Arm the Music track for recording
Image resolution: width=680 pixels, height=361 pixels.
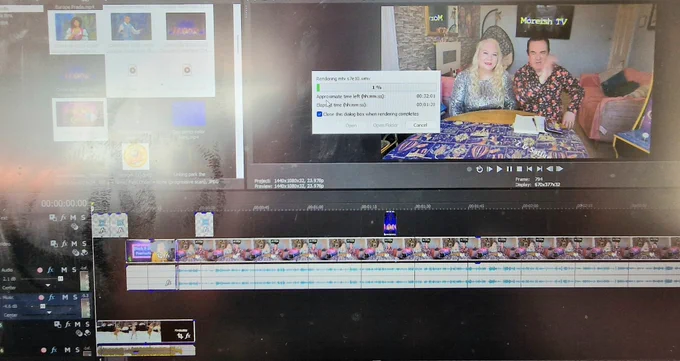pos(41,298)
